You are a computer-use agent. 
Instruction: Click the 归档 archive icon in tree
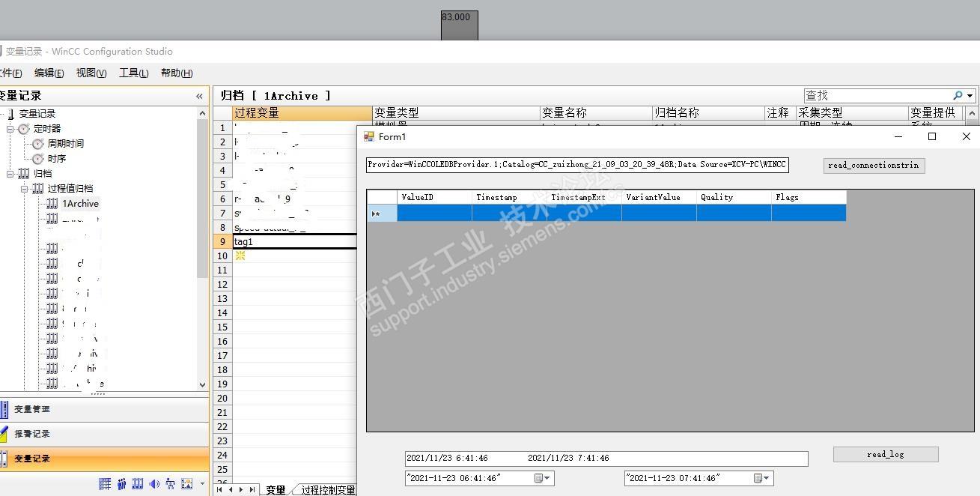(23, 174)
